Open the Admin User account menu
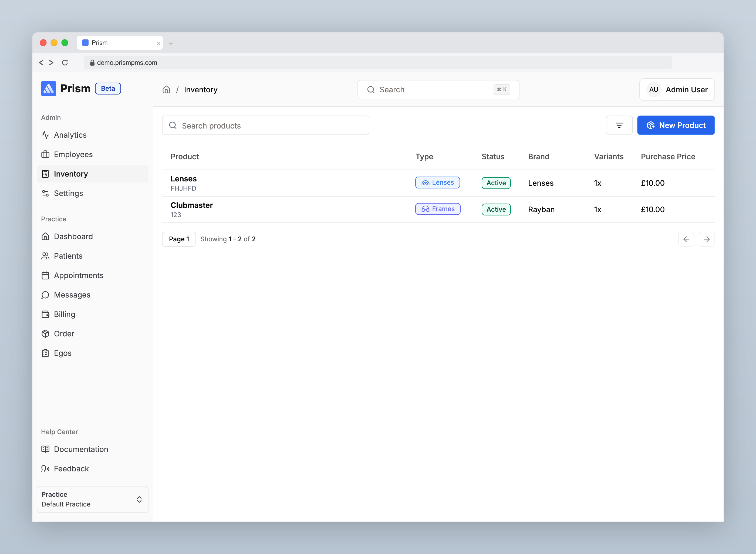Screen dimensions: 756x554 click(x=677, y=90)
